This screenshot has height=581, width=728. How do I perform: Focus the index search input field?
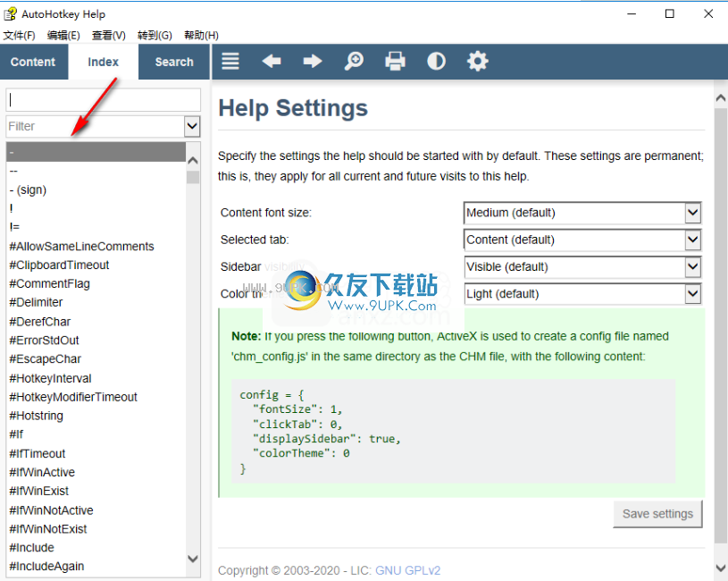103,100
